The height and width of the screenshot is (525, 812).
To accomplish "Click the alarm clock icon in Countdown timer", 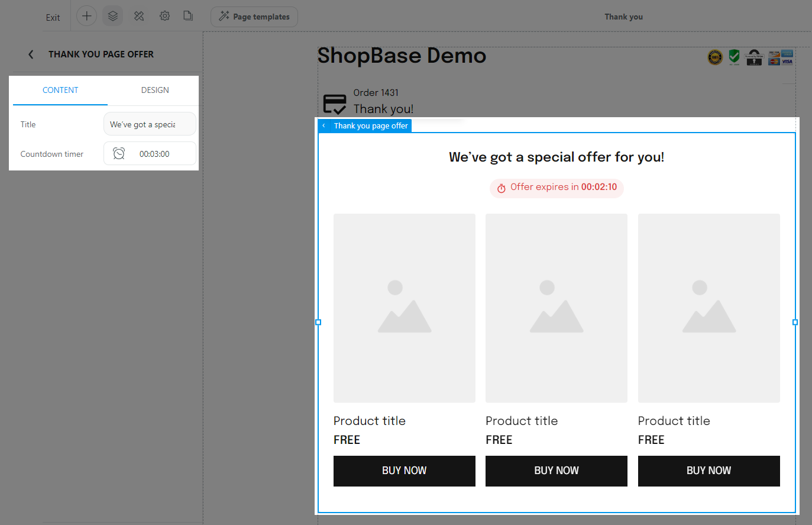I will (119, 154).
